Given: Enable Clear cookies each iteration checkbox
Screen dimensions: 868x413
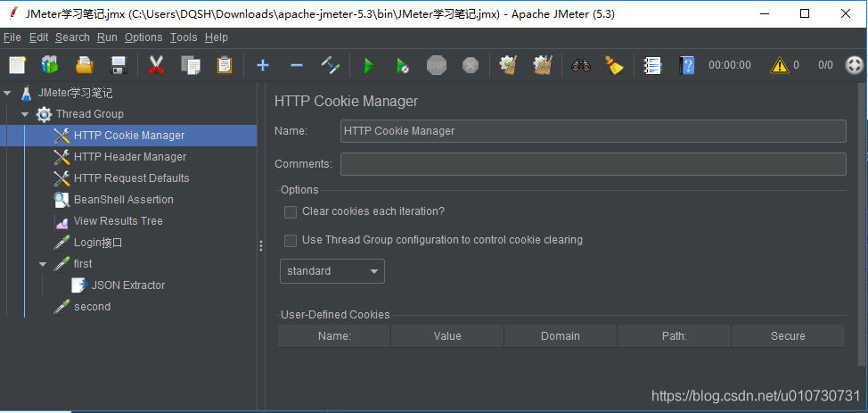Looking at the screenshot, I should point(290,212).
